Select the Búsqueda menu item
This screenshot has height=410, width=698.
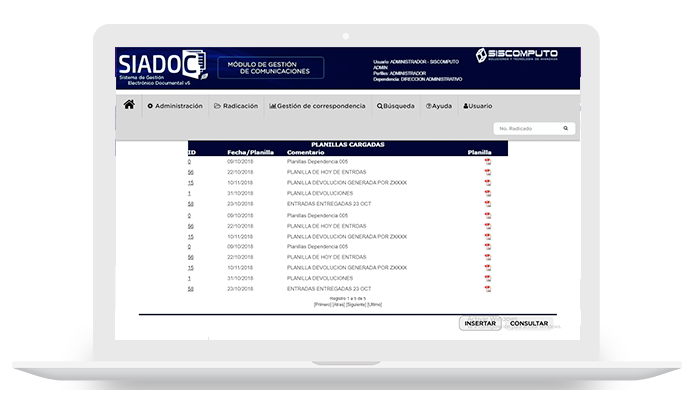(x=395, y=106)
